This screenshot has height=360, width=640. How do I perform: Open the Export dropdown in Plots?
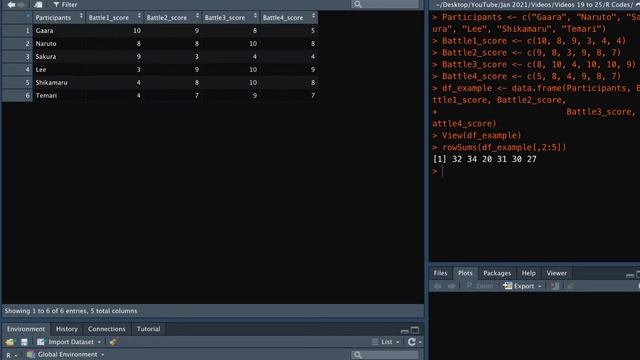[x=522, y=286]
